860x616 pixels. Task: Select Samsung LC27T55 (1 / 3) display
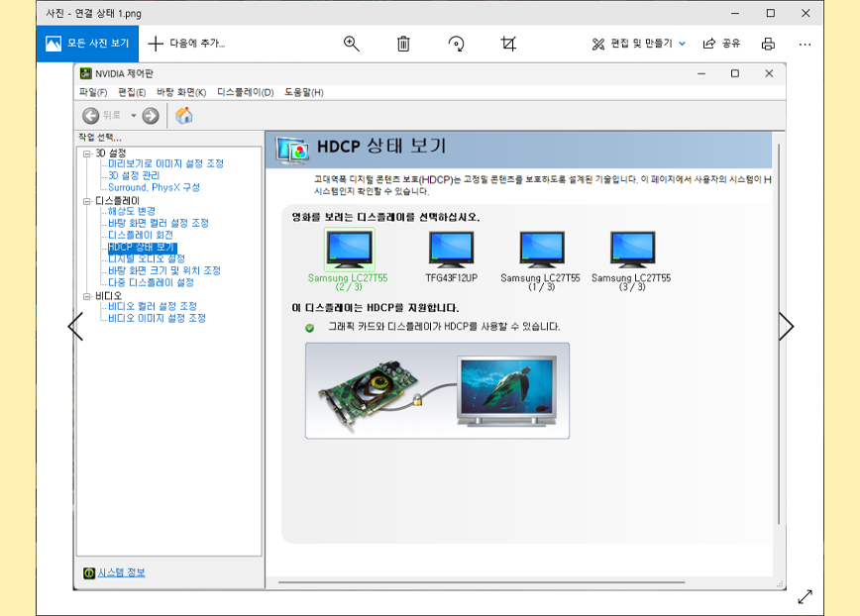(x=541, y=259)
